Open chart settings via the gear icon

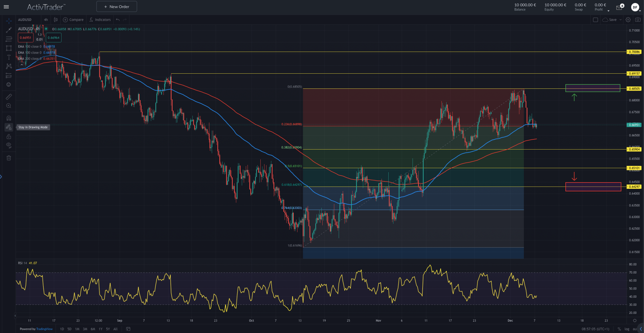[628, 20]
